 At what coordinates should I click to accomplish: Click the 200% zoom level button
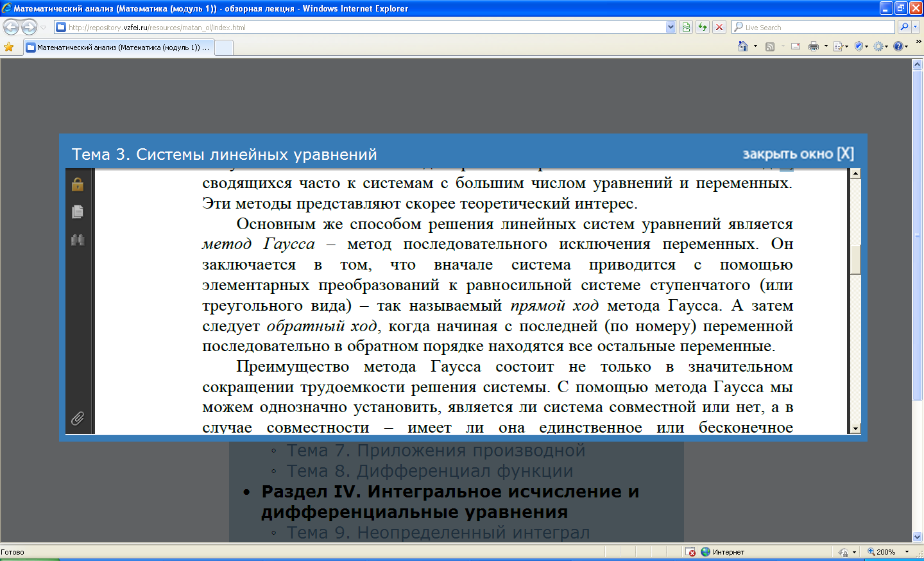pos(882,552)
